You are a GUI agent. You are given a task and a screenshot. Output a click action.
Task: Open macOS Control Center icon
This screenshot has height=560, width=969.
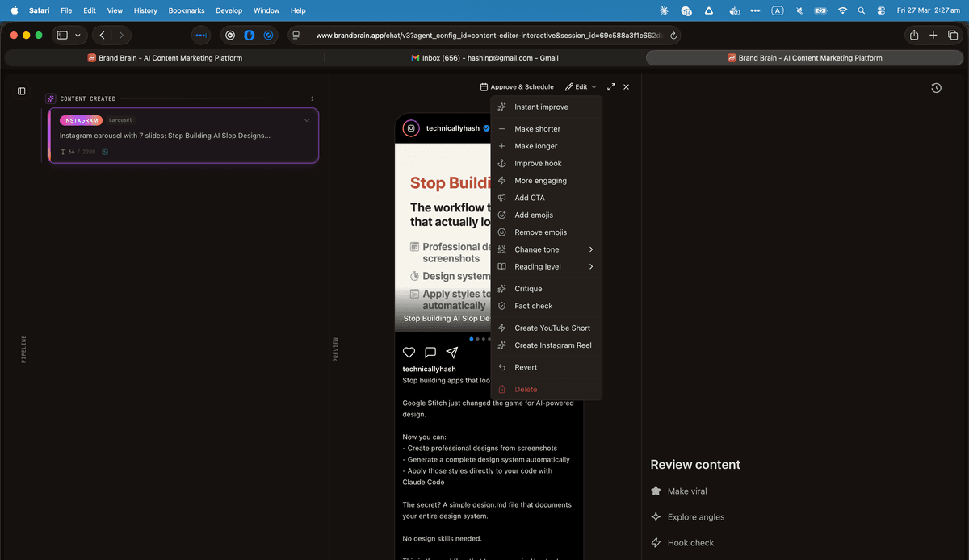880,10
